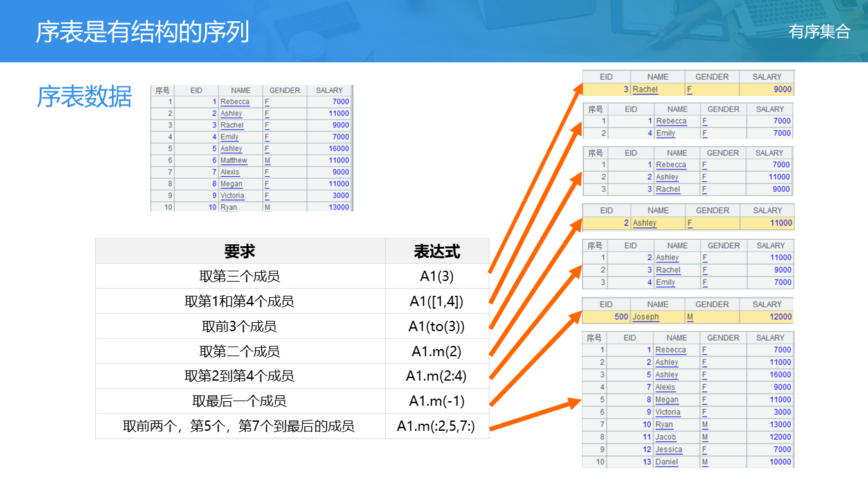
Task: Click the 表达式 column header
Action: coord(437,251)
